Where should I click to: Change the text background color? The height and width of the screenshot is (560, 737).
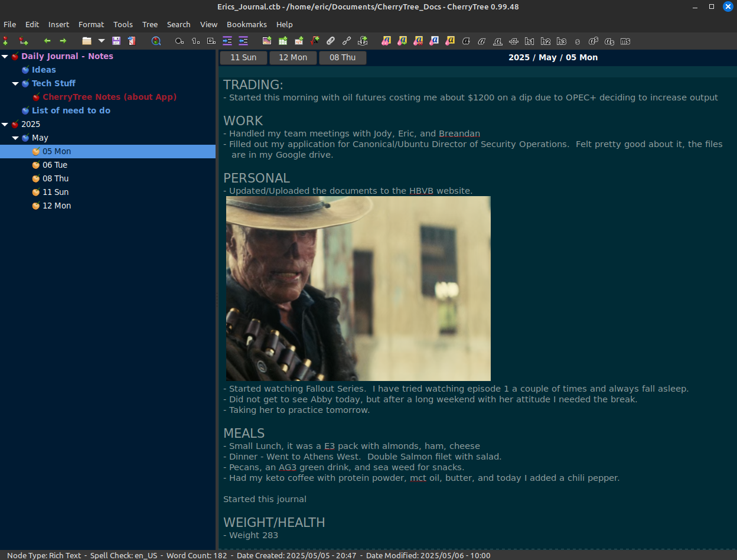click(x=450, y=41)
